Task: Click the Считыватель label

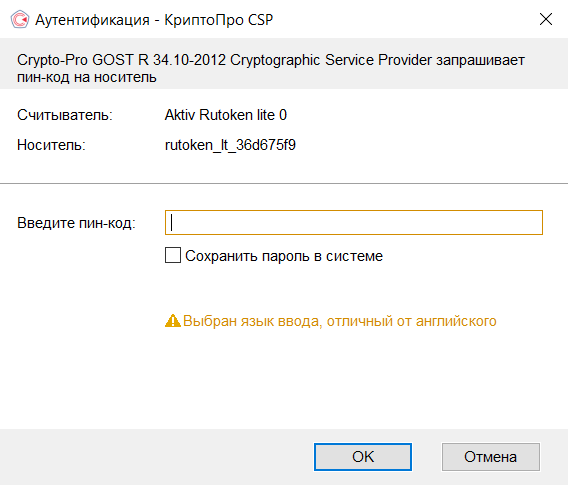Action: 65,115
